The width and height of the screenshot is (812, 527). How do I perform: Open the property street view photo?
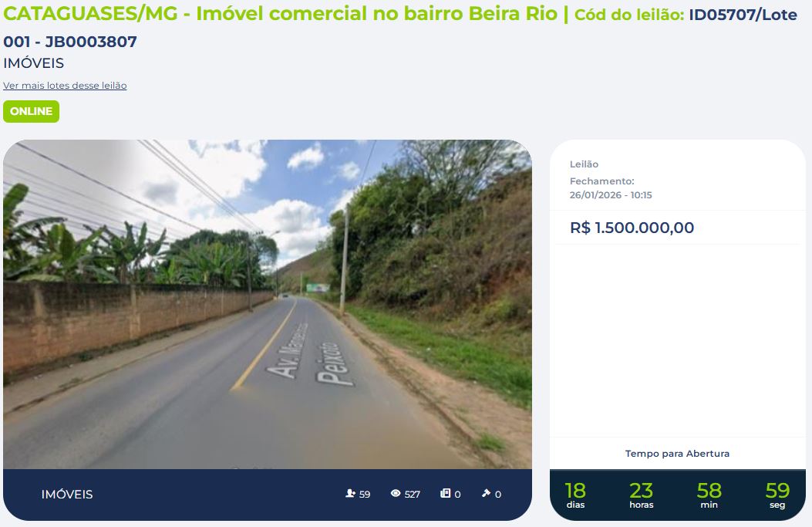pyautogui.click(x=268, y=304)
